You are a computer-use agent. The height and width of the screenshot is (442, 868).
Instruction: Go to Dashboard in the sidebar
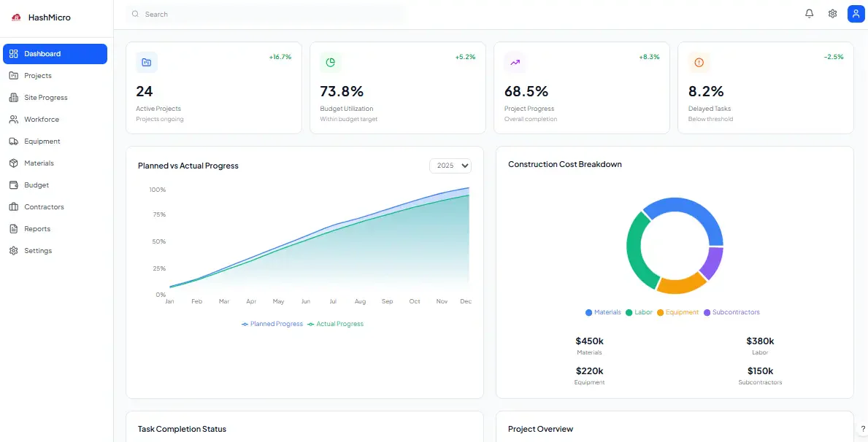coord(55,54)
